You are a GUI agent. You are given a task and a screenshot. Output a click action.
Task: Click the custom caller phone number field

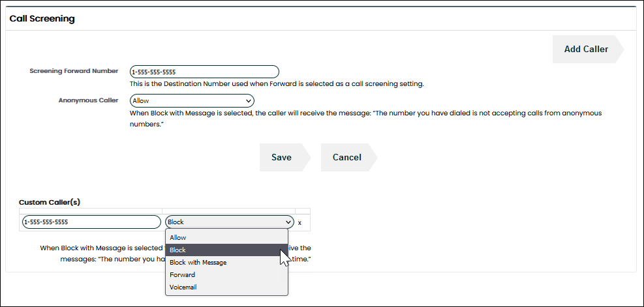coord(90,222)
